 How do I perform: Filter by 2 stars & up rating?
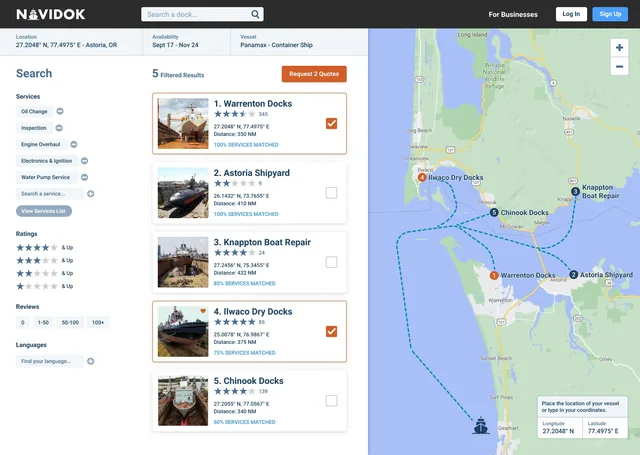pos(44,273)
